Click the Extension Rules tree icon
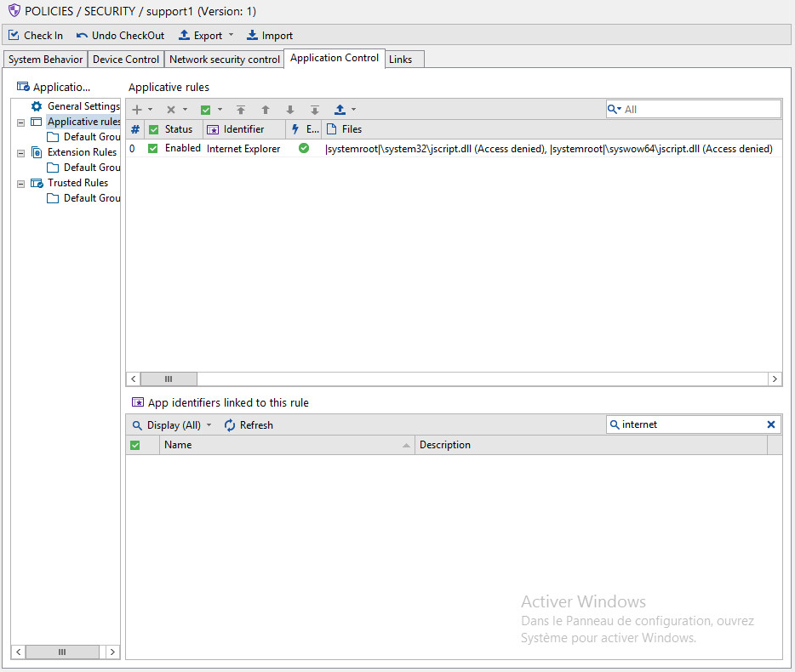Image resolution: width=795 pixels, height=672 pixels. [x=37, y=152]
